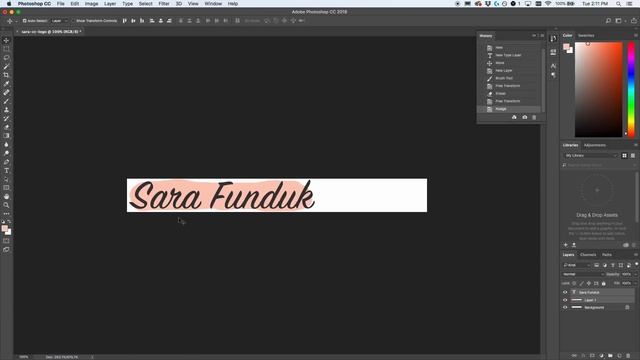Open the Color panel flyout menu
Viewport: 640px width, 360px height.
click(x=636, y=36)
